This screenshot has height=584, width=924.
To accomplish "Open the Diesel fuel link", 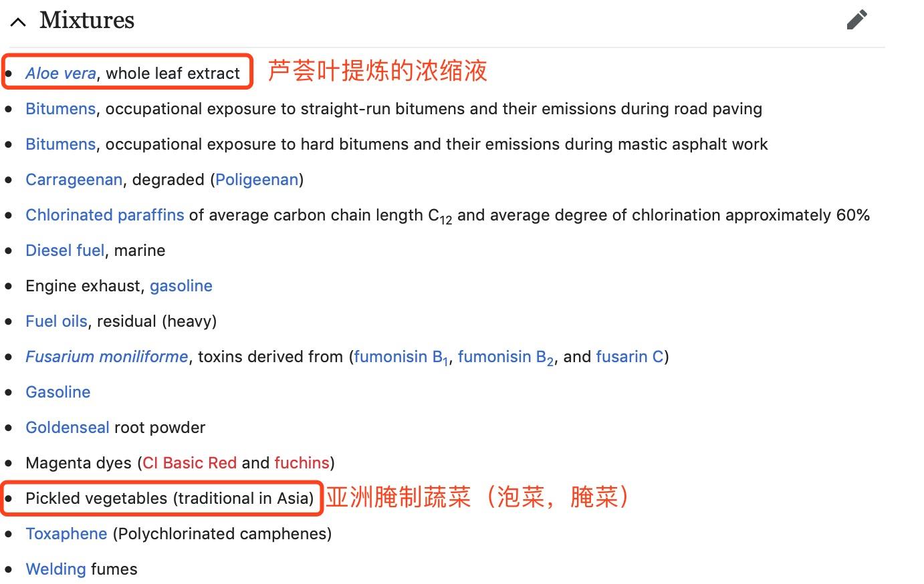I will tap(65, 251).
